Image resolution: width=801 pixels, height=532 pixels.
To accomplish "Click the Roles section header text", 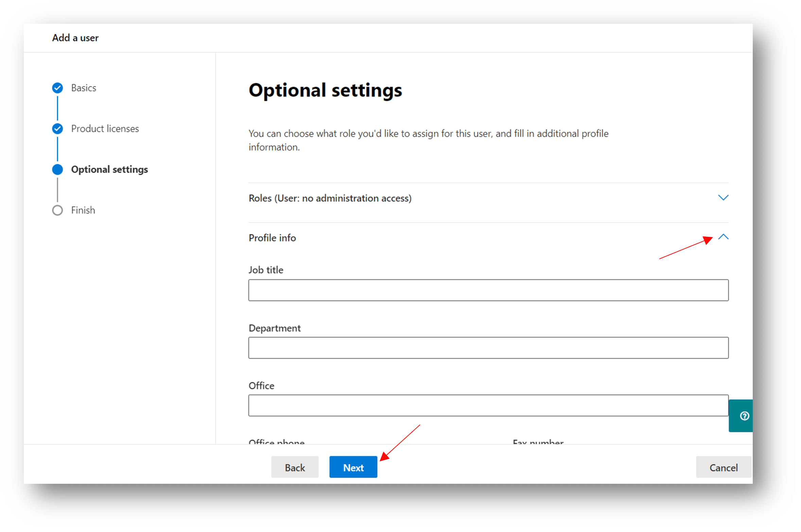I will point(330,198).
